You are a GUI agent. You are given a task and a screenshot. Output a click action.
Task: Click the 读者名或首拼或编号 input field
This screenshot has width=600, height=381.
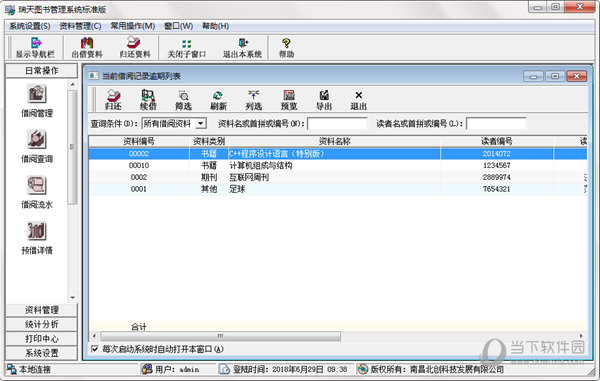(x=496, y=124)
